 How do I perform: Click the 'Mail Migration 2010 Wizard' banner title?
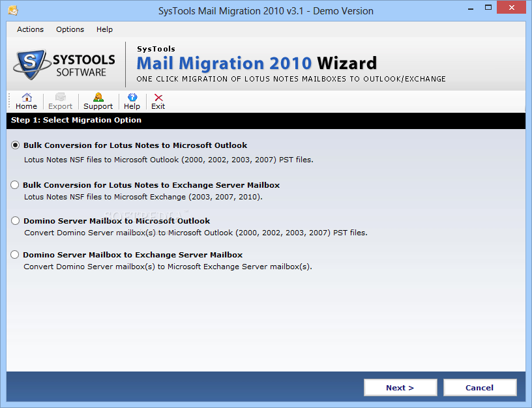[x=256, y=63]
